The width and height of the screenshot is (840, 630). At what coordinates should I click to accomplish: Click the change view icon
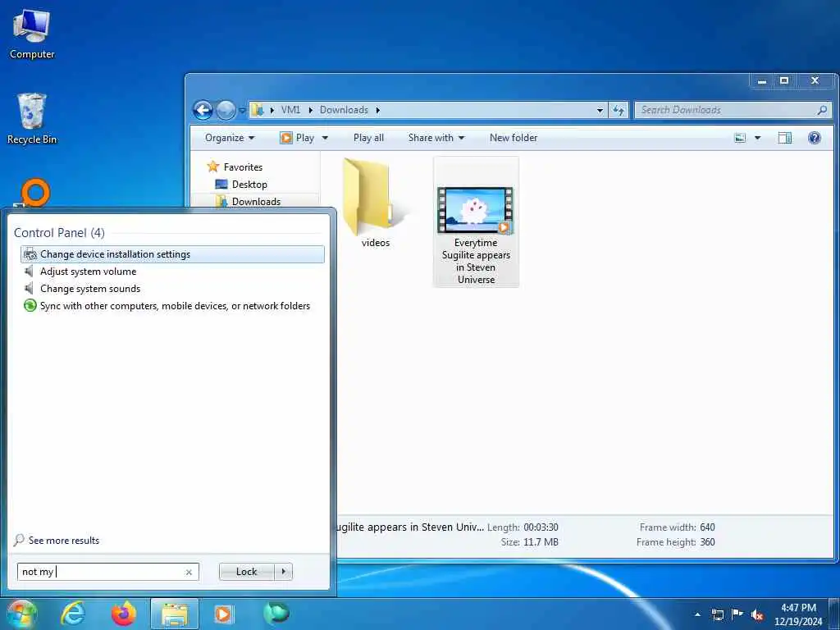click(740, 138)
